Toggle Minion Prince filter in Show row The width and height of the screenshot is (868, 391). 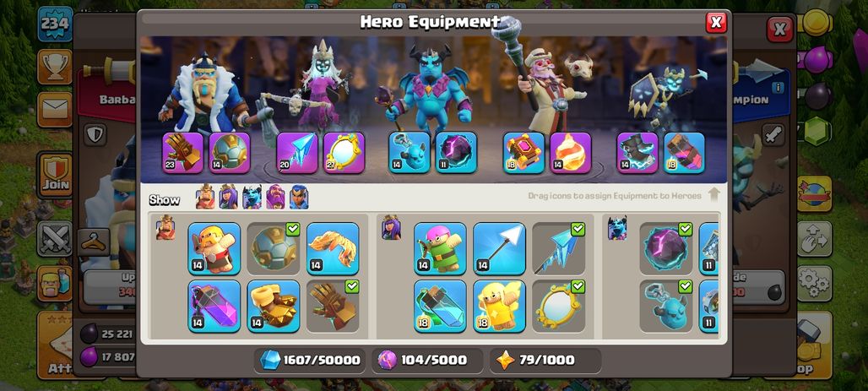click(252, 197)
